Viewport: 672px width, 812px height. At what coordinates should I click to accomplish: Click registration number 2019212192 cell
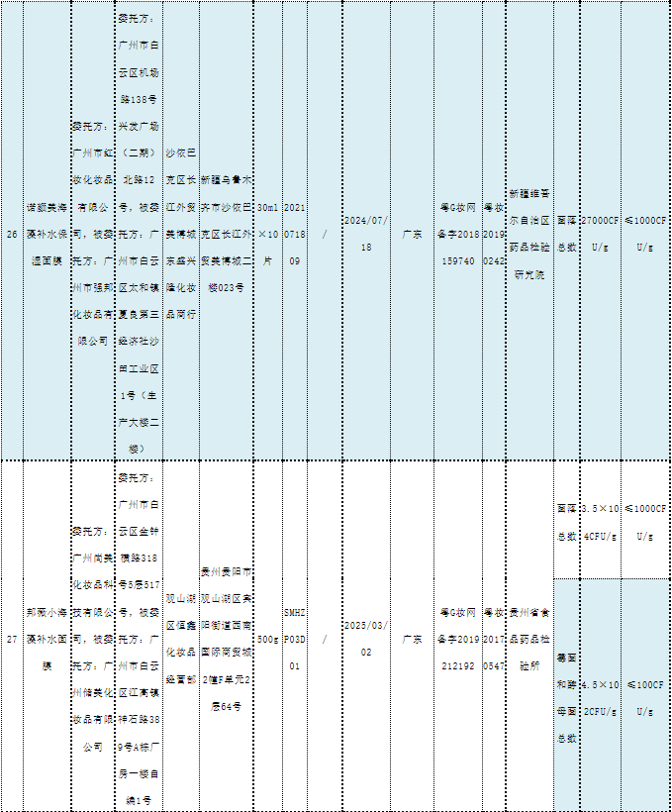click(458, 640)
